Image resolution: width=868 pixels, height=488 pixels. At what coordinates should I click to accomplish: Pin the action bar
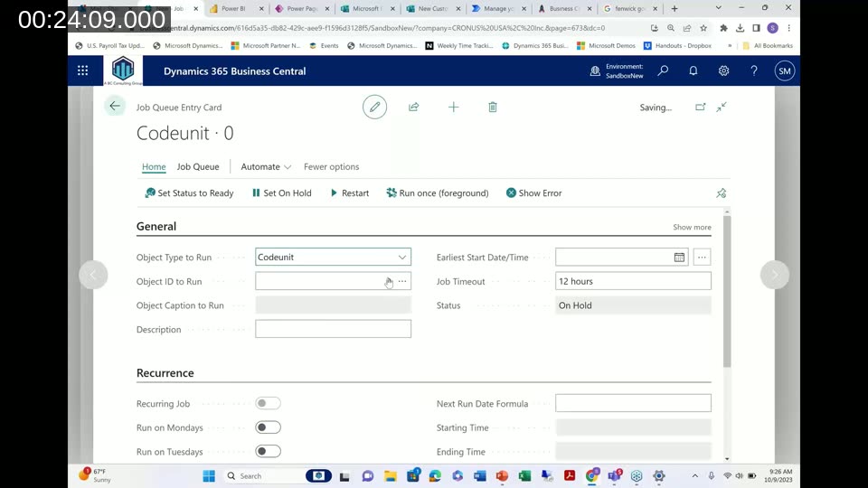(x=721, y=193)
